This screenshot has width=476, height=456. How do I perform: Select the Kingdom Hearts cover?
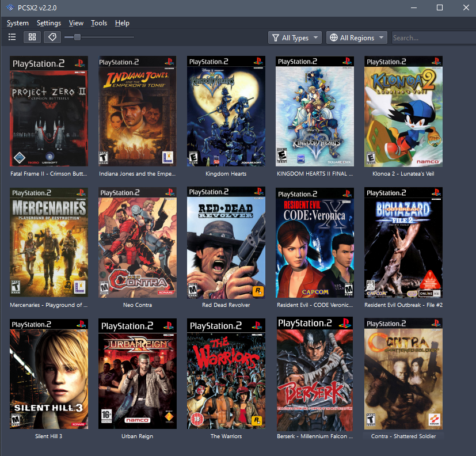[x=226, y=111]
